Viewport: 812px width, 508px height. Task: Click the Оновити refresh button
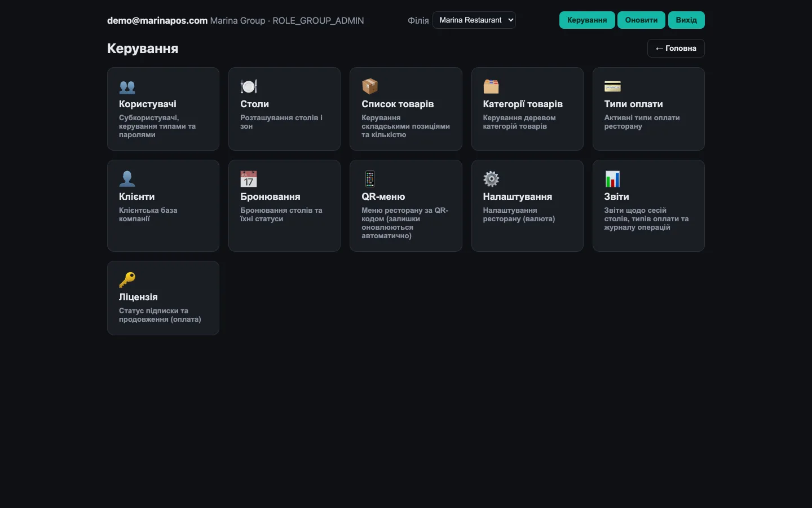tap(641, 20)
